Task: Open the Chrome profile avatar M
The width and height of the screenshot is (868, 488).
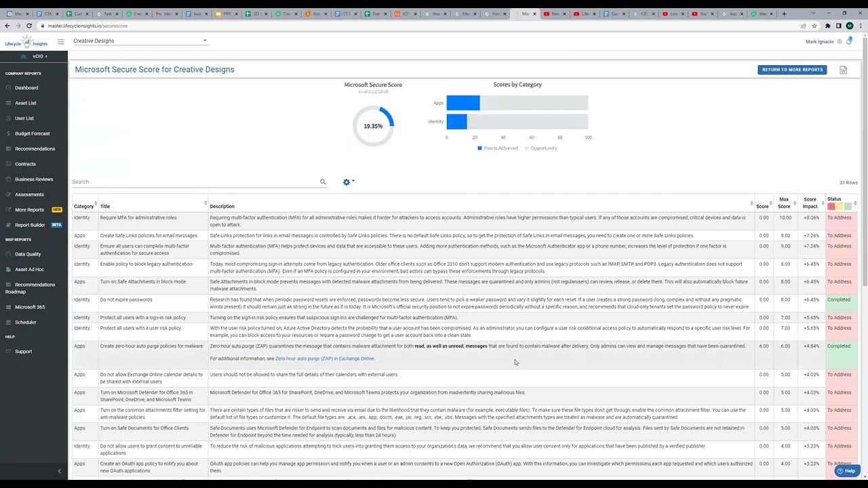Action: click(x=850, y=26)
